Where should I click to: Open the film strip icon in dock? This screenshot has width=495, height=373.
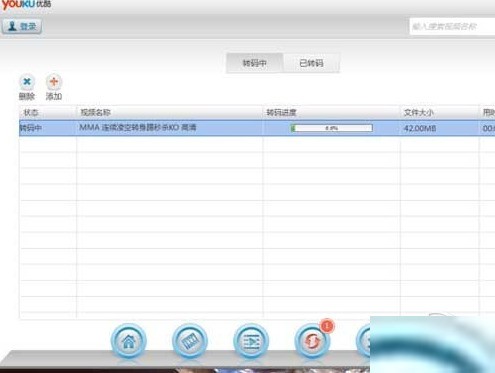(x=190, y=341)
